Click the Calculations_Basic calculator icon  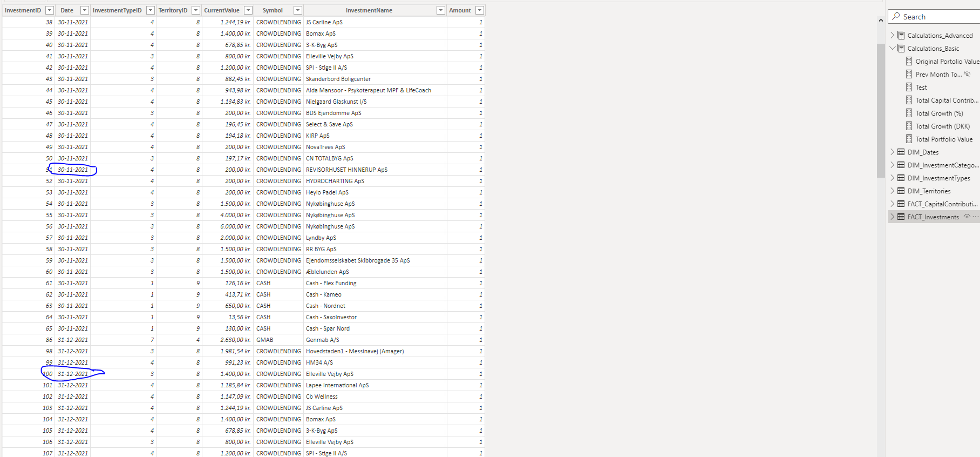[901, 48]
